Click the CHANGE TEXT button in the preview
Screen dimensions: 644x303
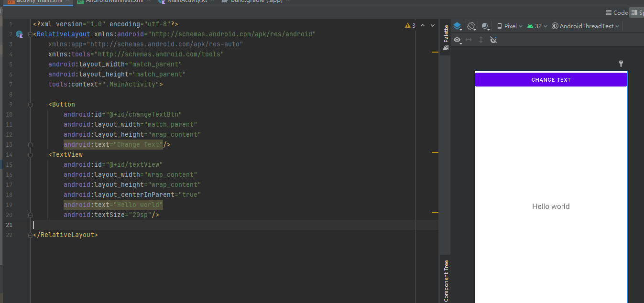point(551,80)
